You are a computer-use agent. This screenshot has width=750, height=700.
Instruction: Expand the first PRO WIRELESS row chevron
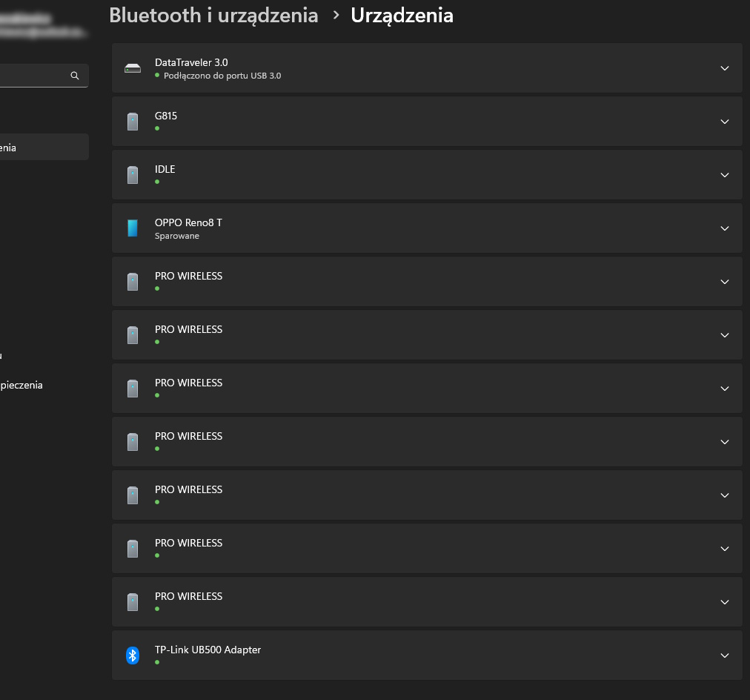coord(725,282)
